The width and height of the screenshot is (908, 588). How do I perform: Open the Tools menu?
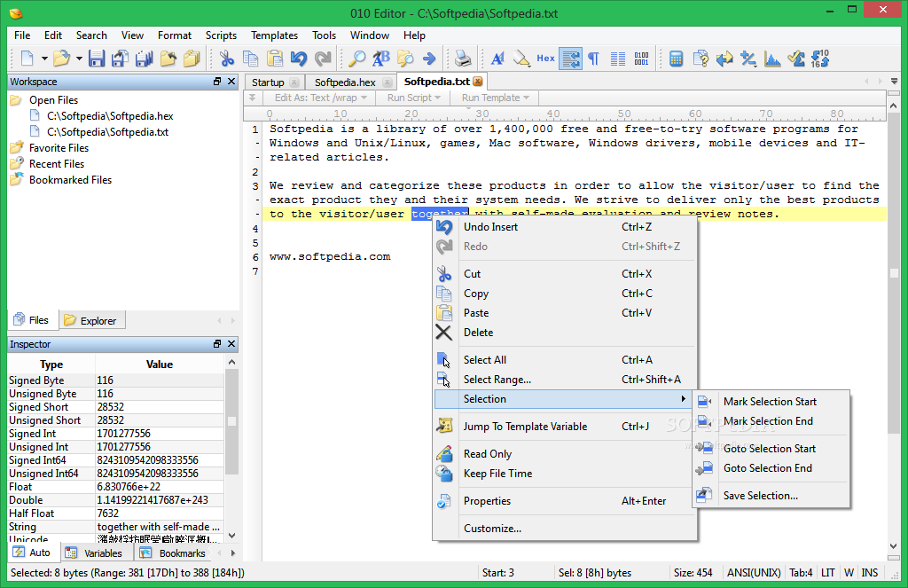325,35
